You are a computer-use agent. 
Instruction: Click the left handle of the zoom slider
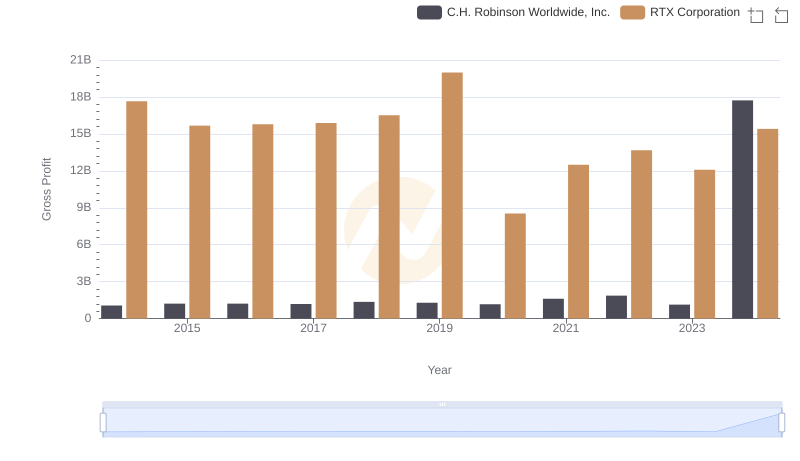(x=103, y=423)
